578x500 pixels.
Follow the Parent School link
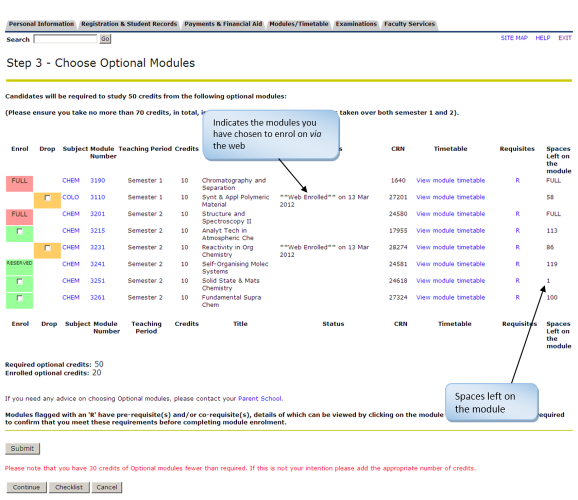tap(260, 398)
